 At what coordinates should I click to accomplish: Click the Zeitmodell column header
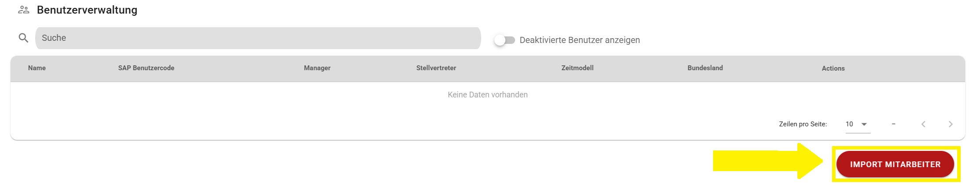577,68
